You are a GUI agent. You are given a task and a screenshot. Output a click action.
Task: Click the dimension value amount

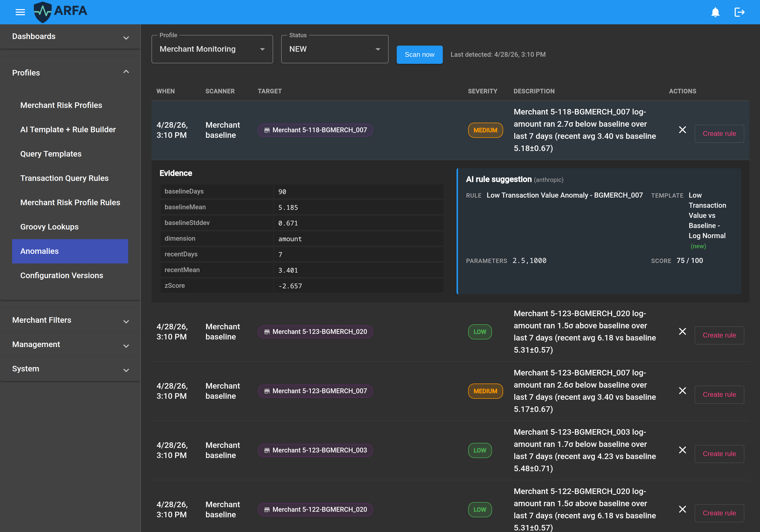(x=290, y=239)
